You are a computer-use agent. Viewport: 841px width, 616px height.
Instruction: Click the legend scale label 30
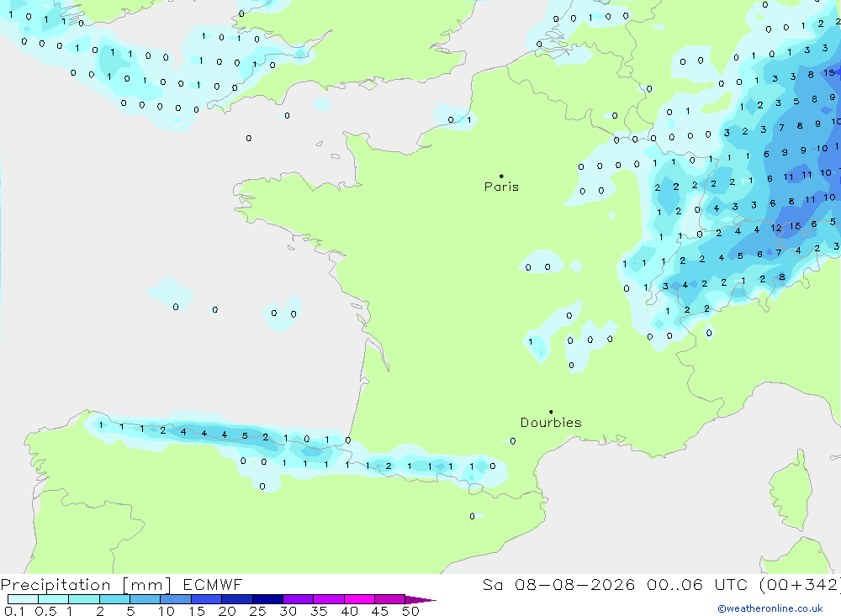(288, 611)
